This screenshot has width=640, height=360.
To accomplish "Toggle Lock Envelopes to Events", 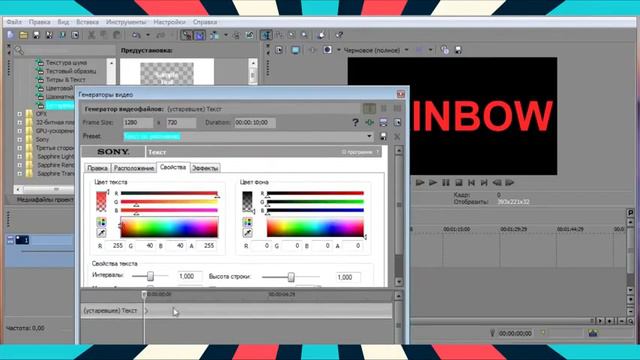I will point(236,35).
